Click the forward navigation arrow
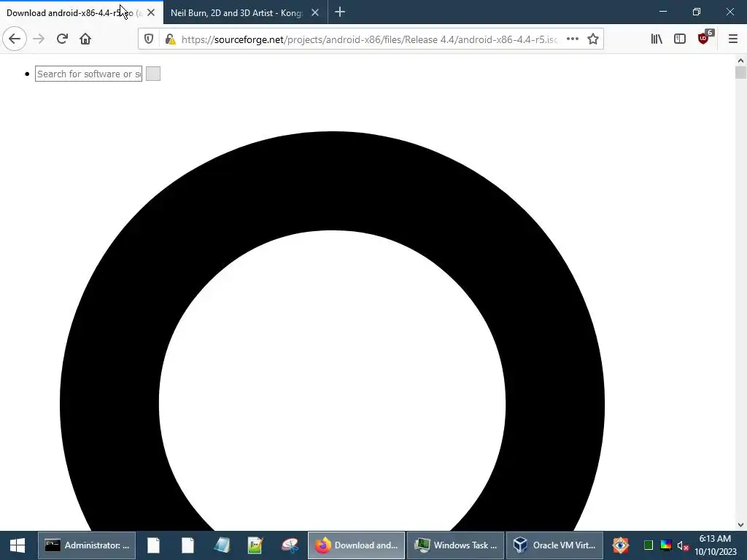This screenshot has height=560, width=747. [39, 39]
